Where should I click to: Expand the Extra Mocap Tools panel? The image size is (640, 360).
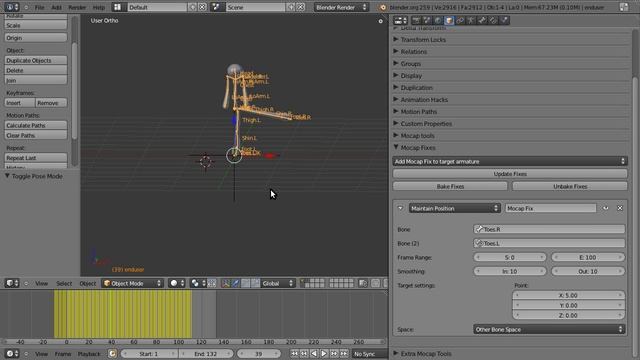coord(426,353)
